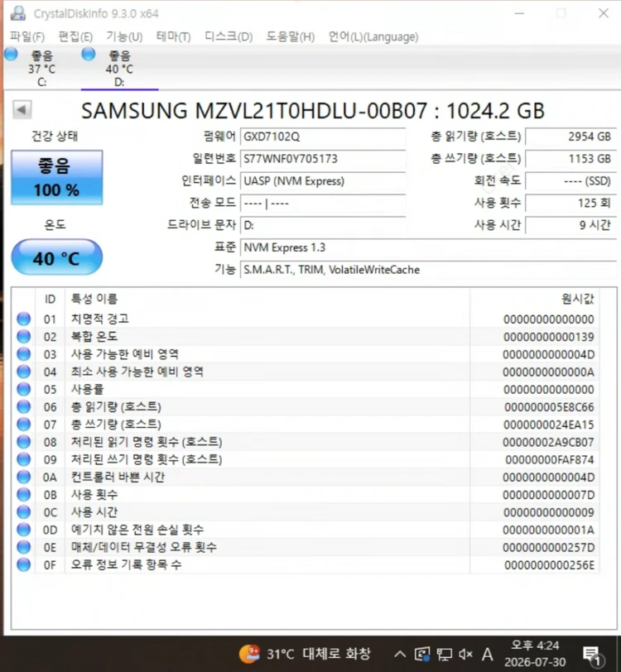Open the notification center icon
This screenshot has height=672, width=621.
pos(593,655)
